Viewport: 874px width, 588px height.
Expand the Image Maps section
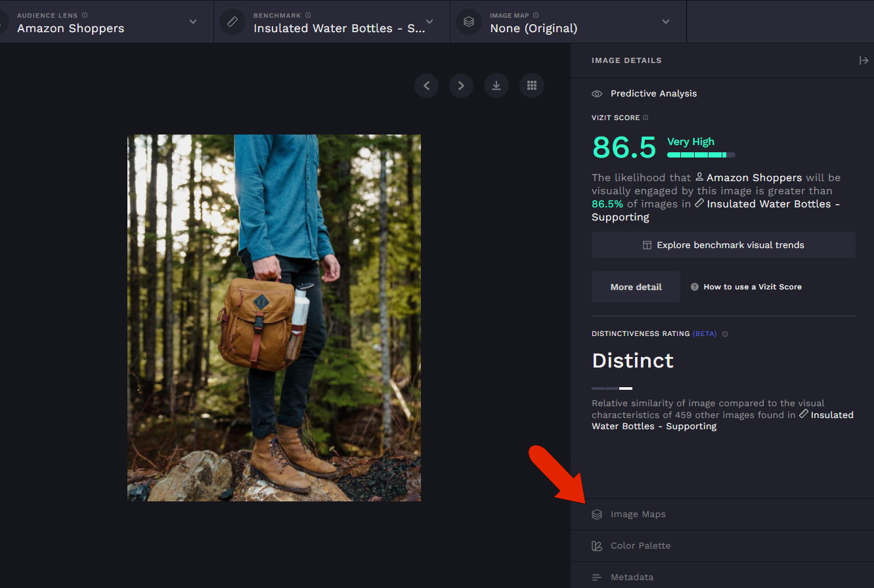click(x=638, y=514)
